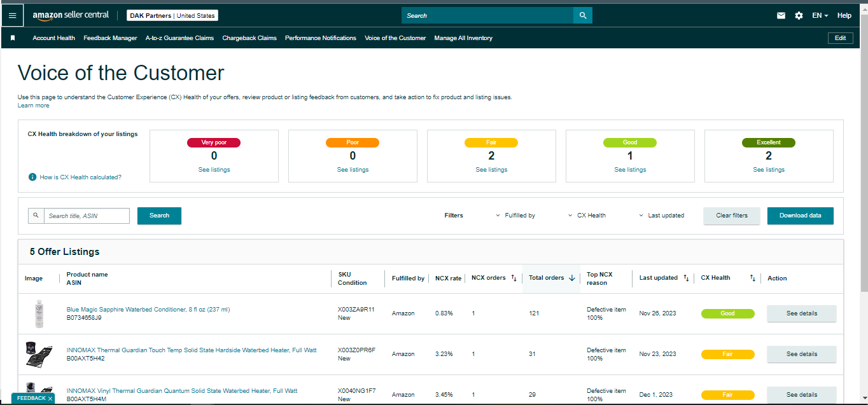Click the bookmark icon in navigation bar
Viewport: 868px width, 405px height.
[13, 38]
